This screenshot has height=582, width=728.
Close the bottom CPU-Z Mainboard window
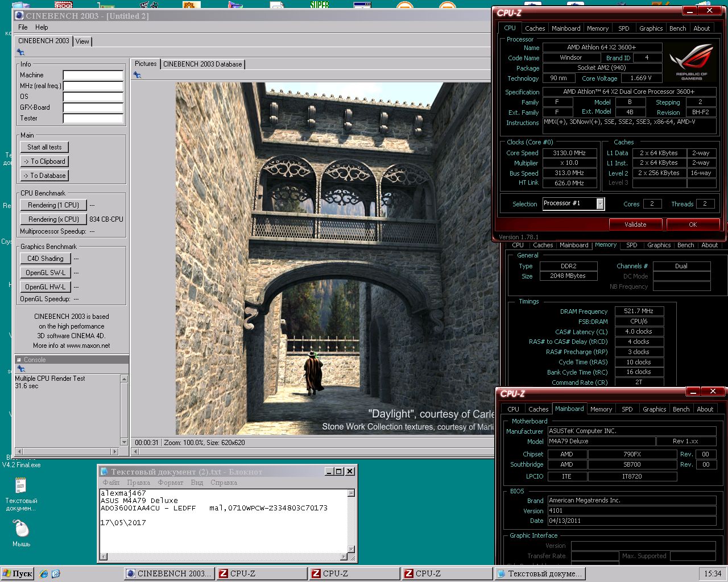(x=713, y=392)
